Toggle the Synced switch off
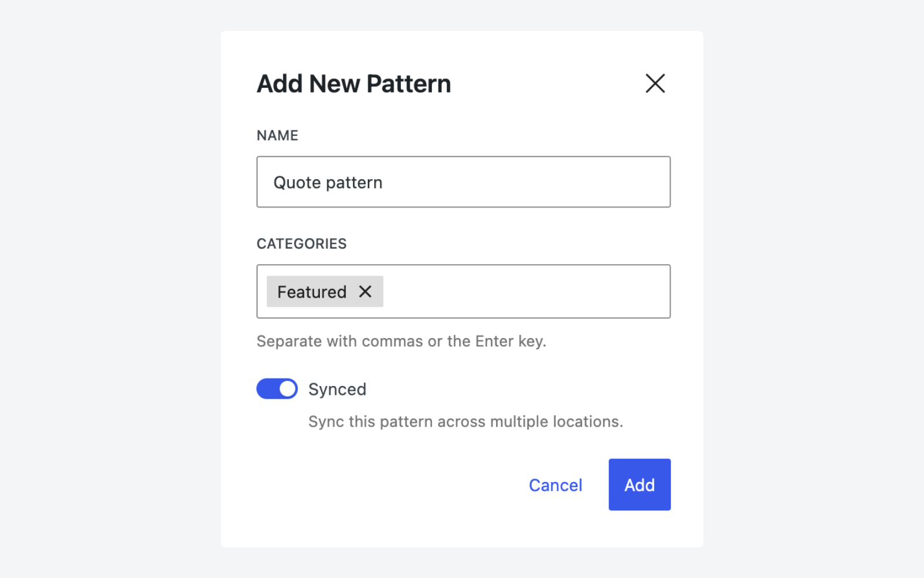The height and width of the screenshot is (578, 924). pyautogui.click(x=277, y=389)
